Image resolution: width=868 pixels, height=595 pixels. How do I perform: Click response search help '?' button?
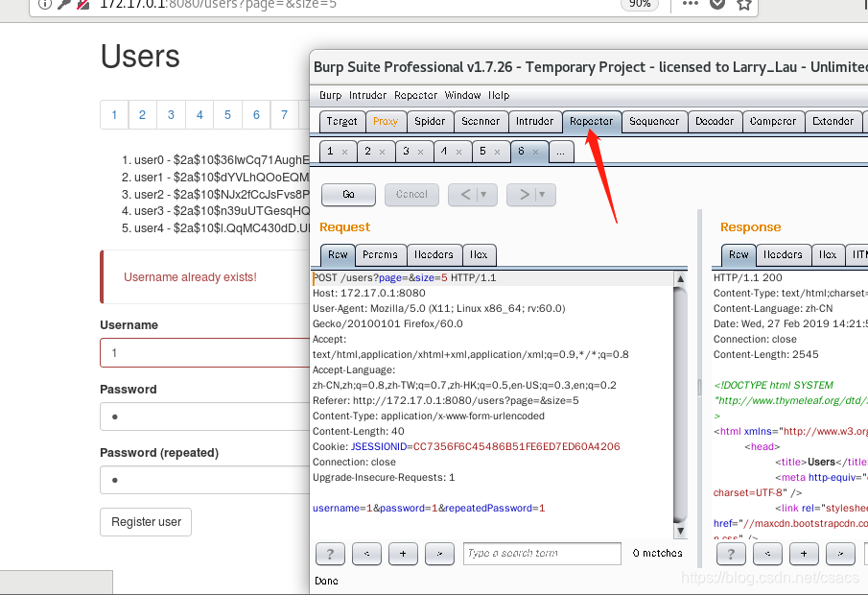(731, 554)
